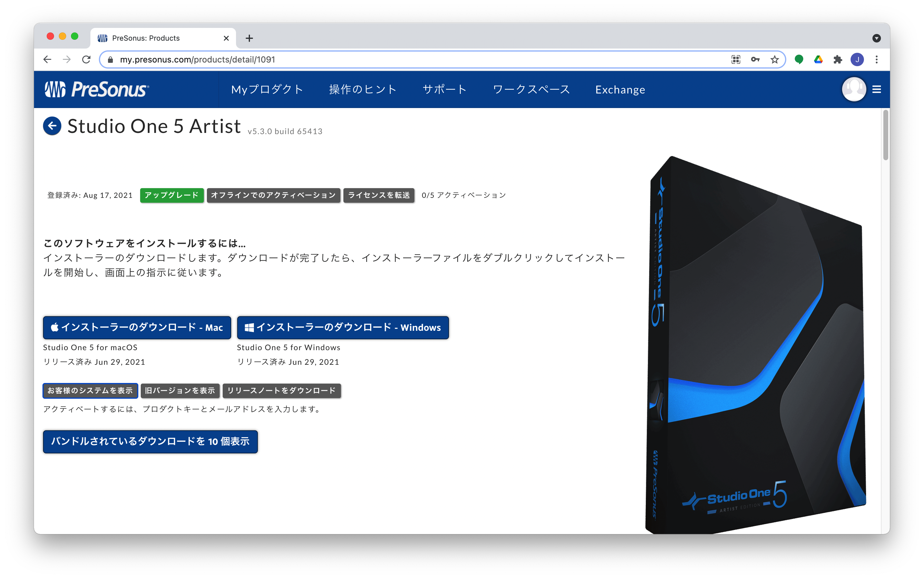924x579 pixels.
Task: Open the user avatar profile menu
Action: [854, 89]
